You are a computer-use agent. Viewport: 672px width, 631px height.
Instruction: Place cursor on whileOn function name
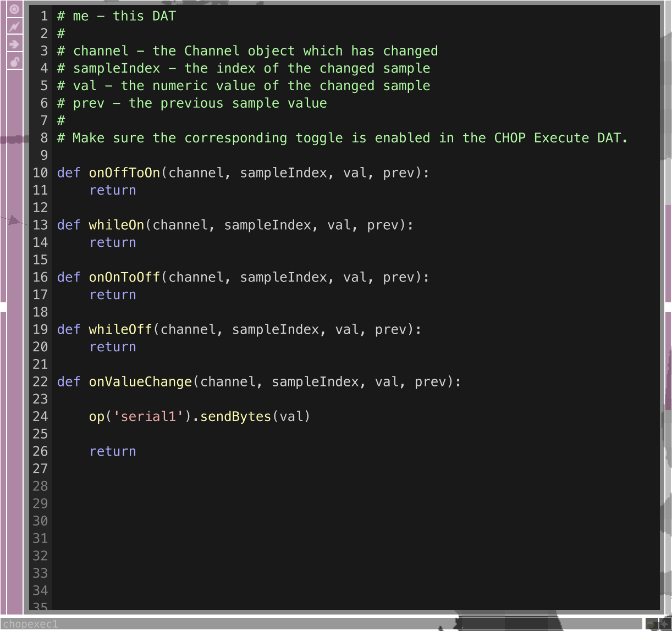click(x=117, y=225)
